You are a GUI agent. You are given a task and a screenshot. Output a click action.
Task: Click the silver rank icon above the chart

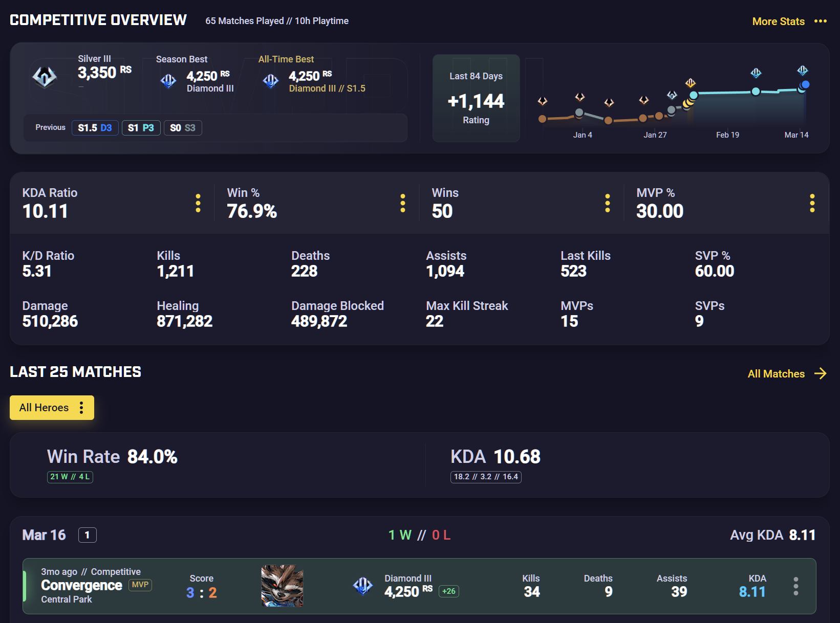[672, 95]
